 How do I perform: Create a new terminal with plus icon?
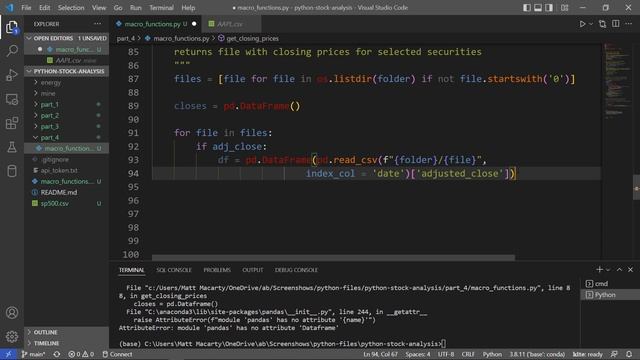click(599, 269)
